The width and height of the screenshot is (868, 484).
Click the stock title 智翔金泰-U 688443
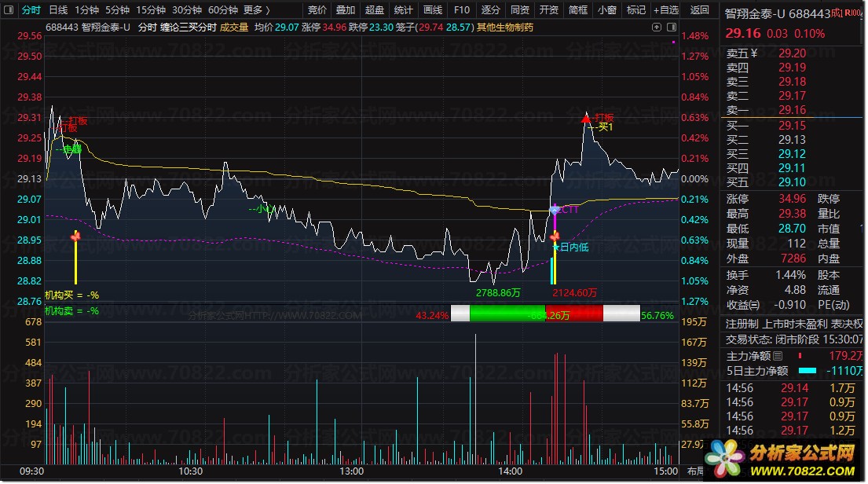pyautogui.click(x=778, y=14)
